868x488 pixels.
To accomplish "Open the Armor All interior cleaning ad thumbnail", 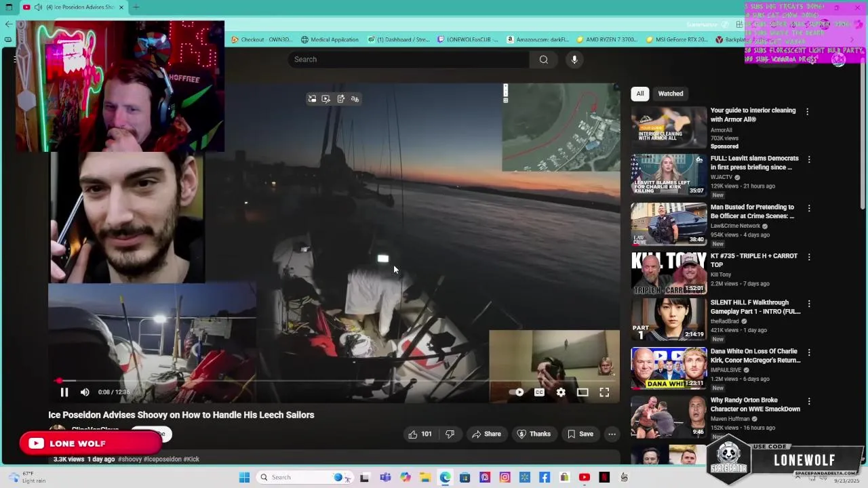I will 669,126.
